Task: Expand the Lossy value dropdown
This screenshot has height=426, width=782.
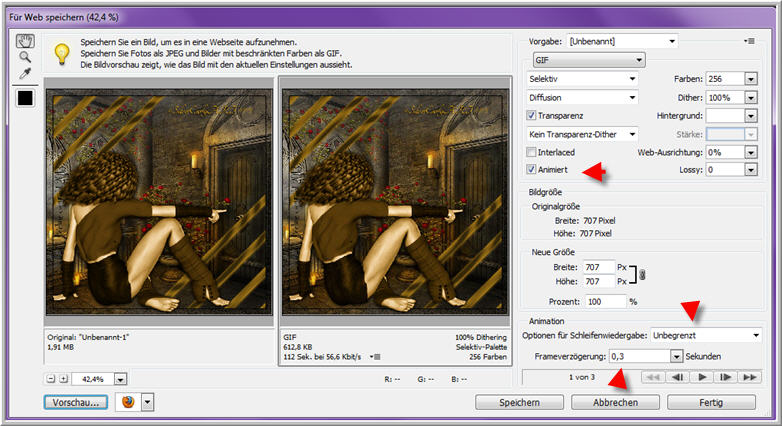Action: tap(751, 170)
